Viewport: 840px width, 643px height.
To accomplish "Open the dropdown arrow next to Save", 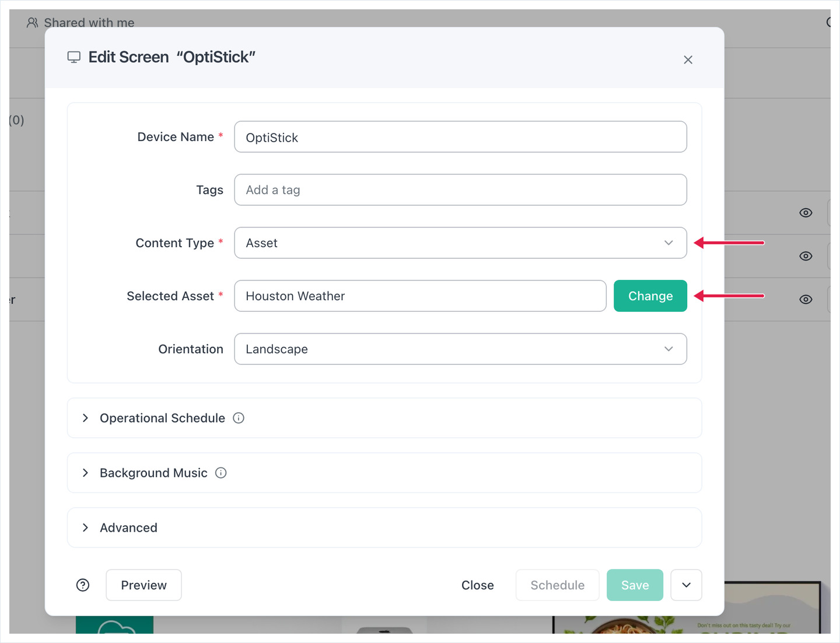I will coord(686,585).
